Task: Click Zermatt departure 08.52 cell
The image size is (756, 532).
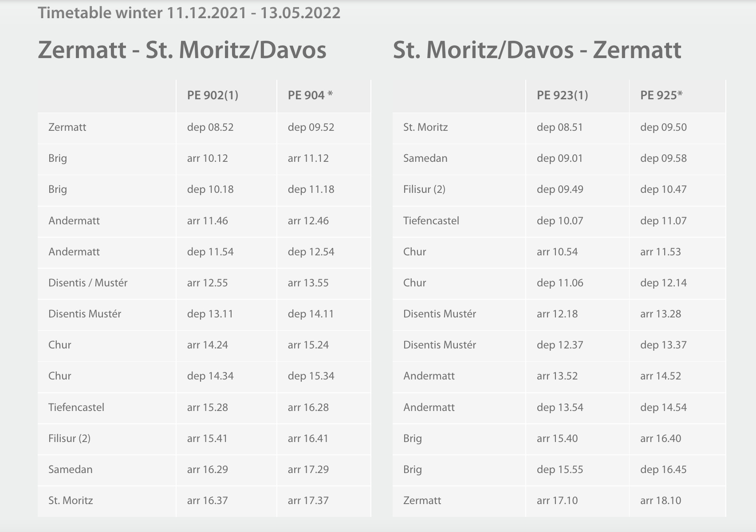Action: pyautogui.click(x=226, y=128)
